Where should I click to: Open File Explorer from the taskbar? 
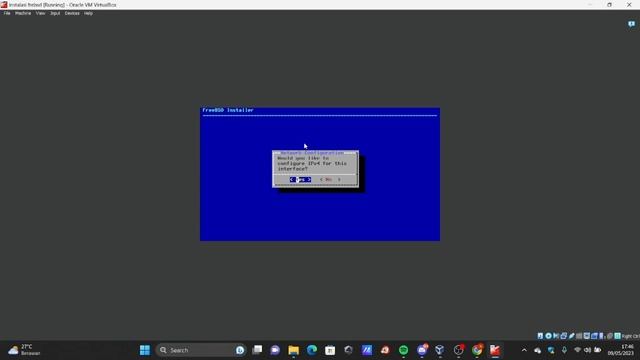click(293, 350)
